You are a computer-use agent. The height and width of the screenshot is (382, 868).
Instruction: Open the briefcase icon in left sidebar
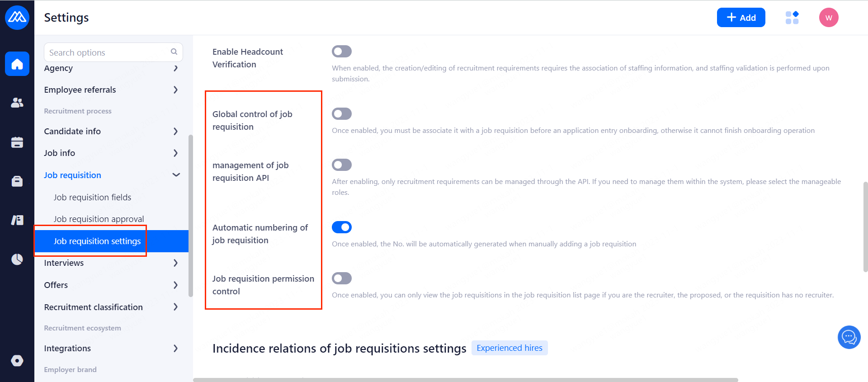(x=17, y=181)
